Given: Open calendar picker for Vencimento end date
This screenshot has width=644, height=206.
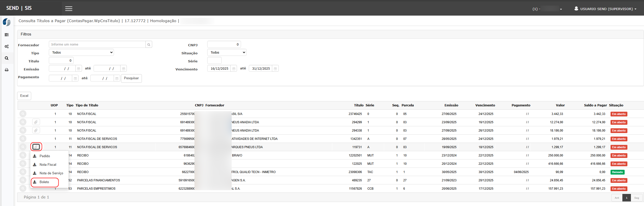Looking at the screenshot, I should click(x=275, y=69).
